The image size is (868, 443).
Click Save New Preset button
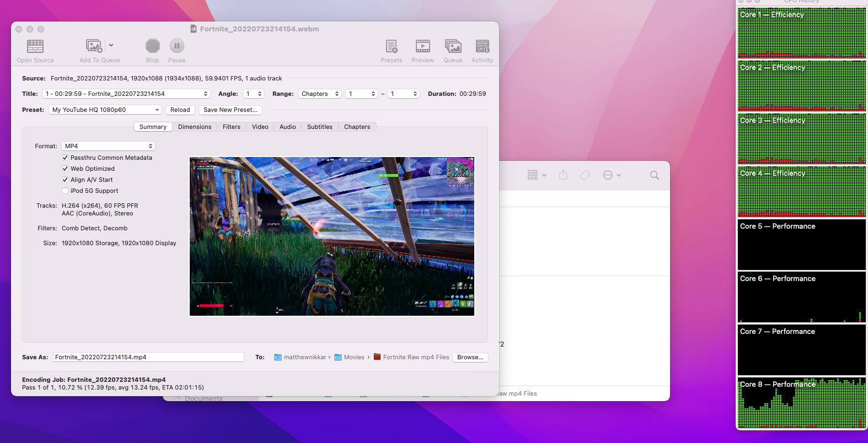231,110
